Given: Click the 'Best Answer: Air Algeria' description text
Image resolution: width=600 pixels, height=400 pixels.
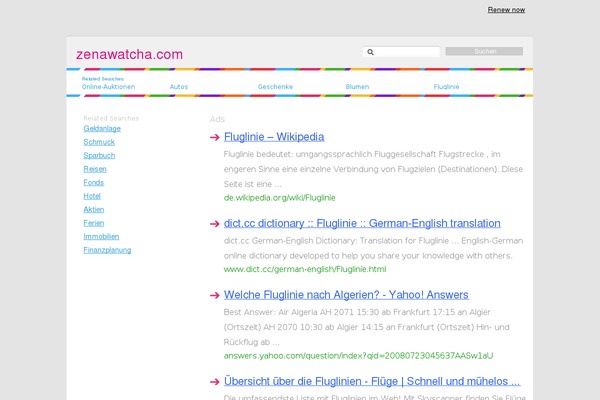Looking at the screenshot, I should 367,327.
